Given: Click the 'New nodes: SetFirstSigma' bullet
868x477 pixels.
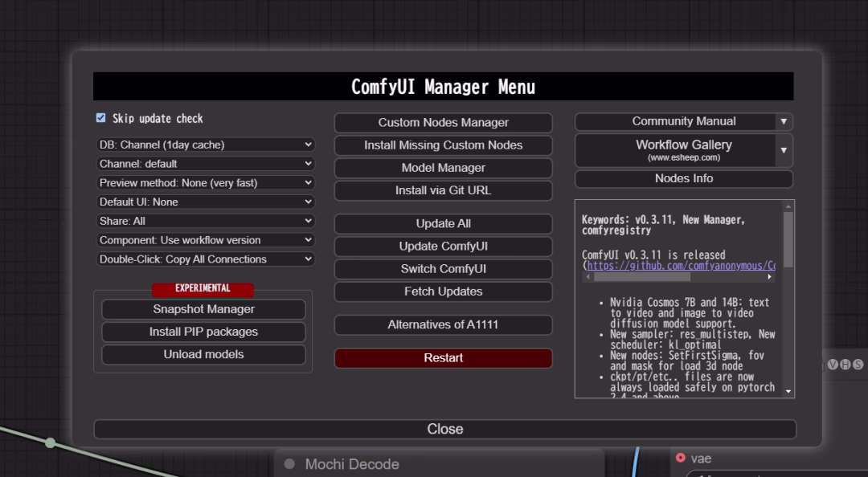Looking at the screenshot, I should coord(687,361).
